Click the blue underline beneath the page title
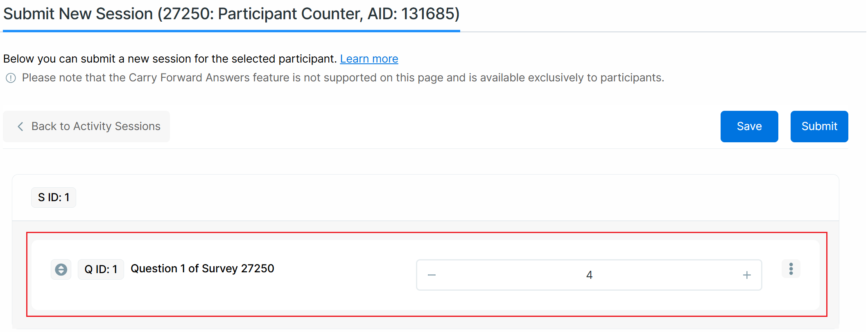Screen dimensions: 868x332 pyautogui.click(x=231, y=31)
